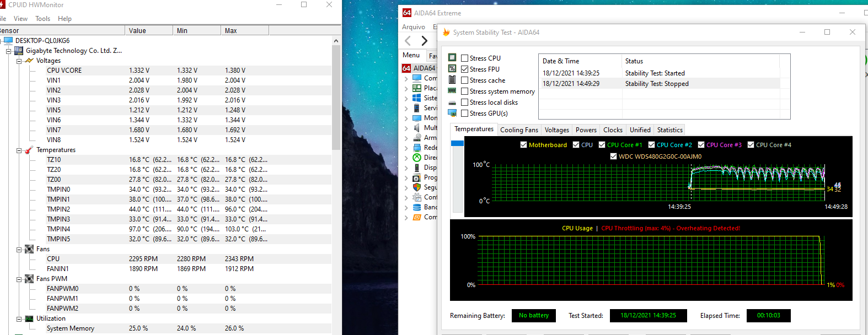
Task: Switch to the Cooling Fans tab
Action: (519, 130)
